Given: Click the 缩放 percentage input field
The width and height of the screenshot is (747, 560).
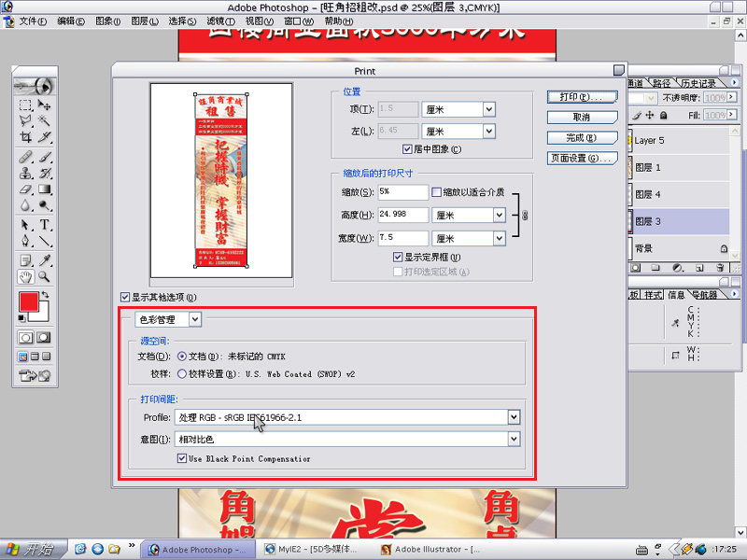Looking at the screenshot, I should tap(403, 192).
